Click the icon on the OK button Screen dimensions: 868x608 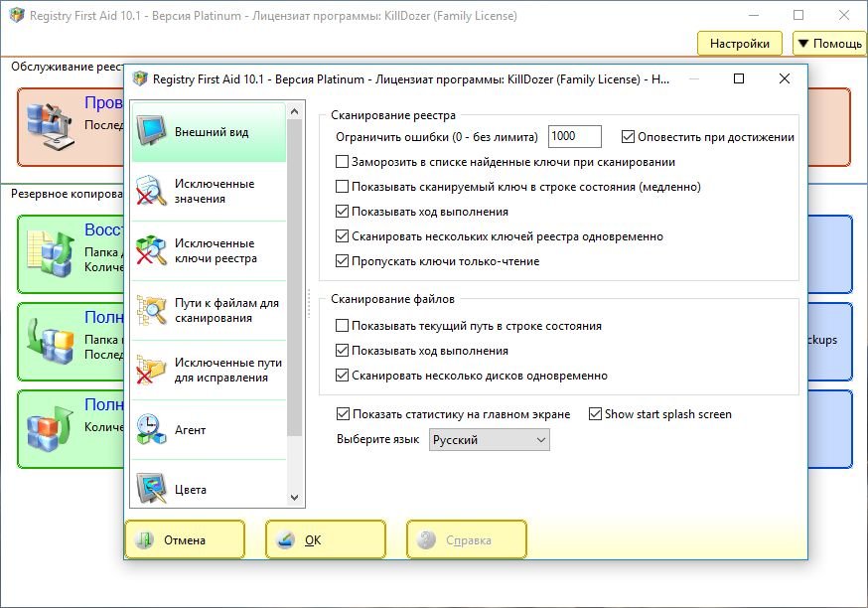pyautogui.click(x=286, y=539)
